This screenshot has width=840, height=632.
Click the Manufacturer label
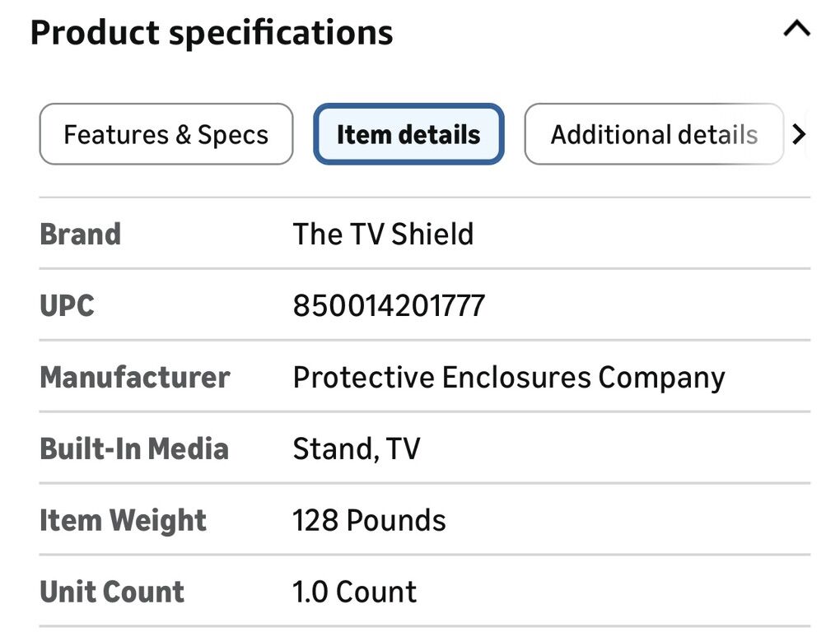tap(135, 378)
